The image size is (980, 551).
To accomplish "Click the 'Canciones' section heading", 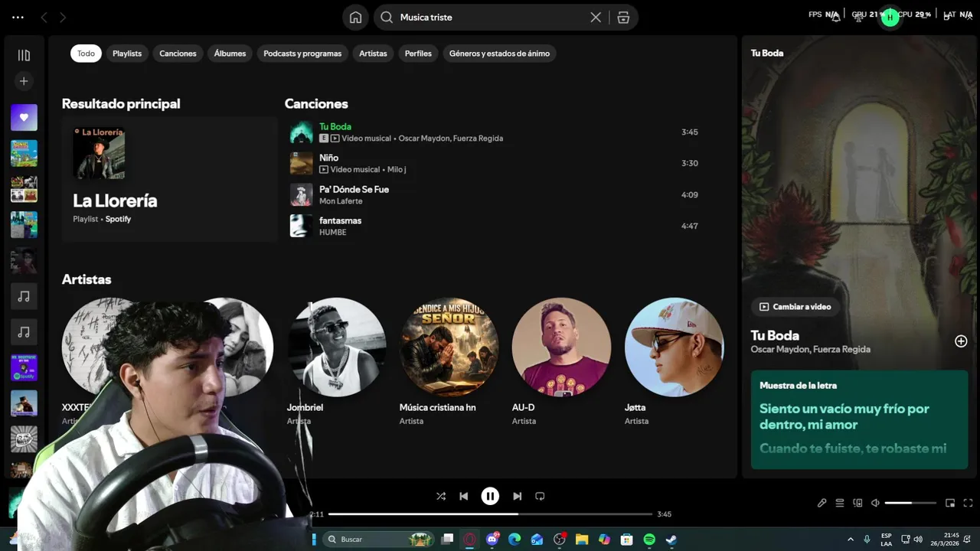I will (316, 103).
